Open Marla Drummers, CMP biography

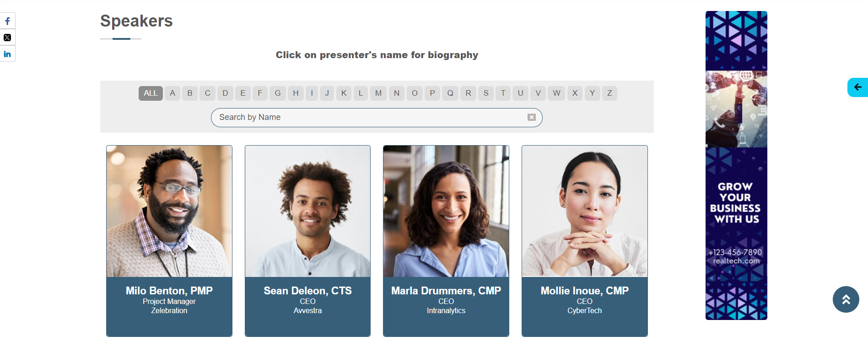(446, 291)
